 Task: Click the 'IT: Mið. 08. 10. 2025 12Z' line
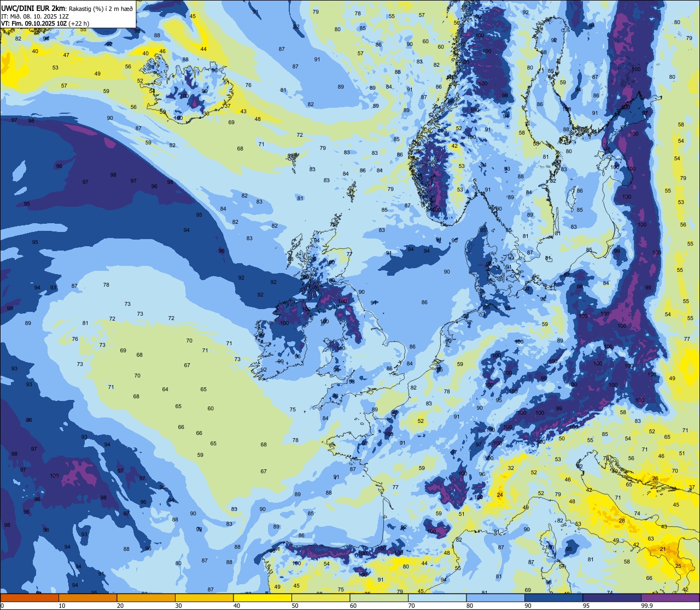[35, 16]
